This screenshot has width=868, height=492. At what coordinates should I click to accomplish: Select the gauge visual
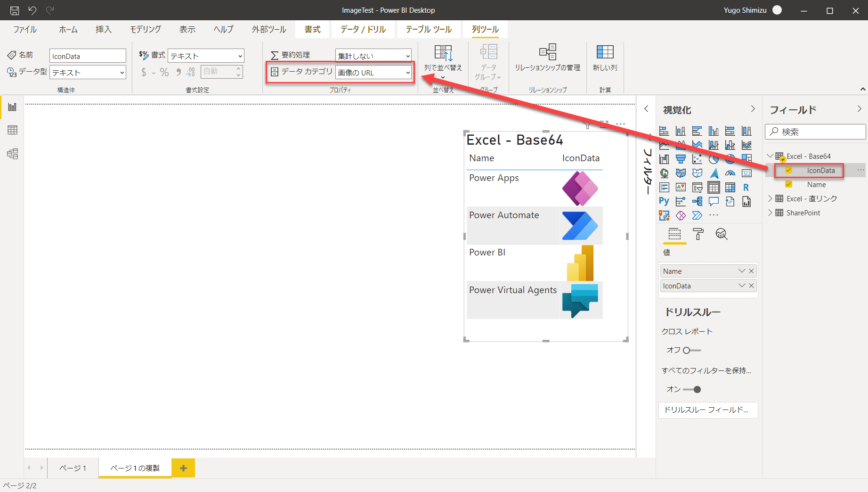tap(730, 173)
